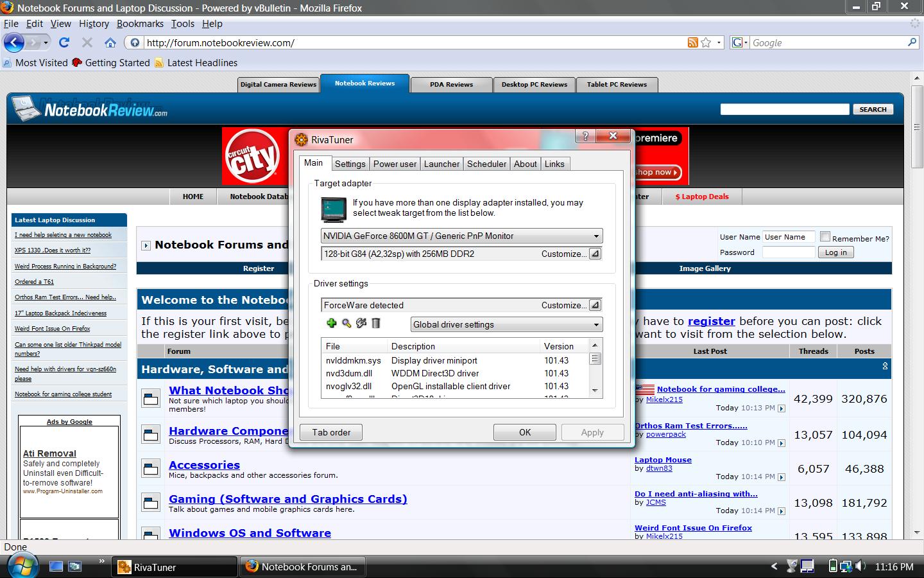This screenshot has width=924, height=578.
Task: Click the forum status icon beside Accessories
Action: pos(151,469)
